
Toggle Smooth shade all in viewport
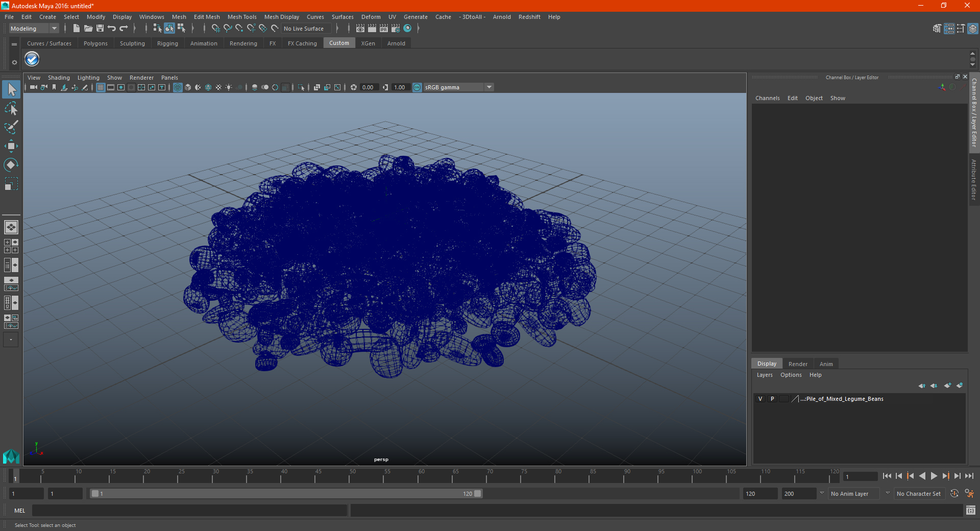coord(188,87)
